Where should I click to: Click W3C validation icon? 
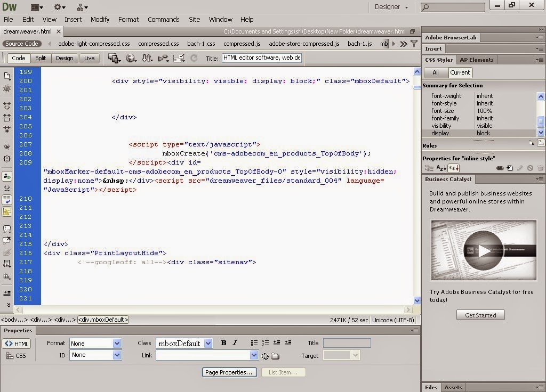click(x=163, y=58)
